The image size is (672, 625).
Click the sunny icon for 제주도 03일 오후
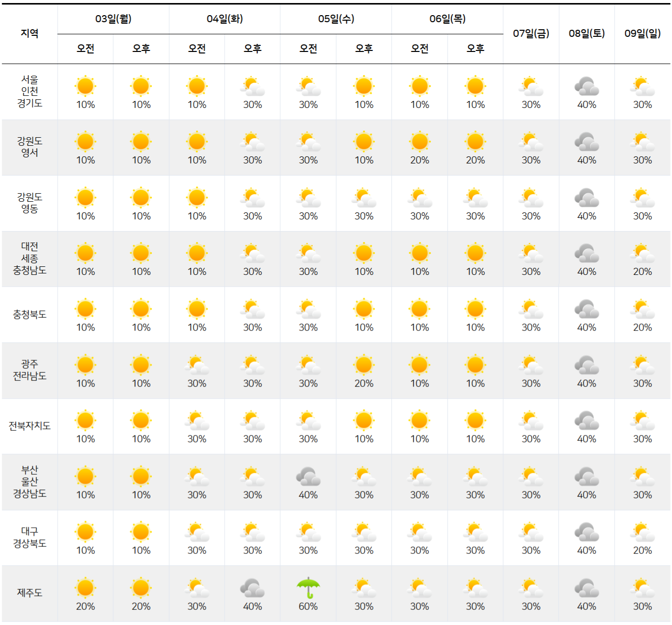pyautogui.click(x=141, y=588)
